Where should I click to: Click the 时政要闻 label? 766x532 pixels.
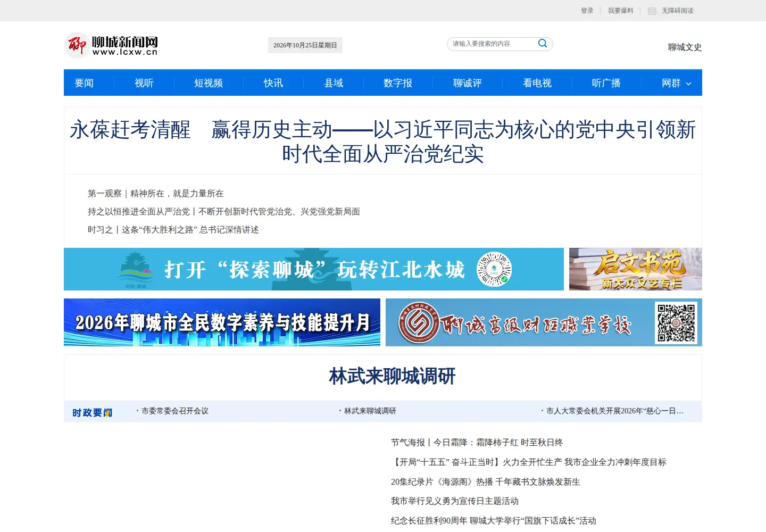[92, 412]
